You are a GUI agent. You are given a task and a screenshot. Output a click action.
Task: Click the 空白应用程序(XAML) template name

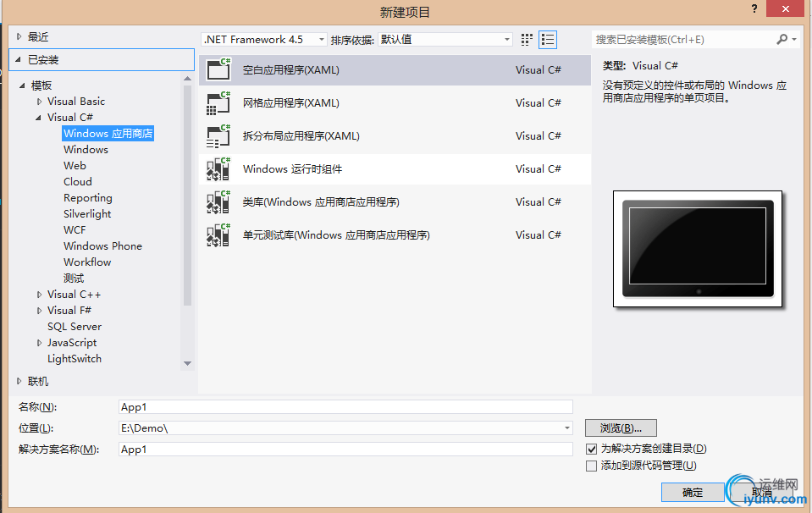tap(291, 70)
